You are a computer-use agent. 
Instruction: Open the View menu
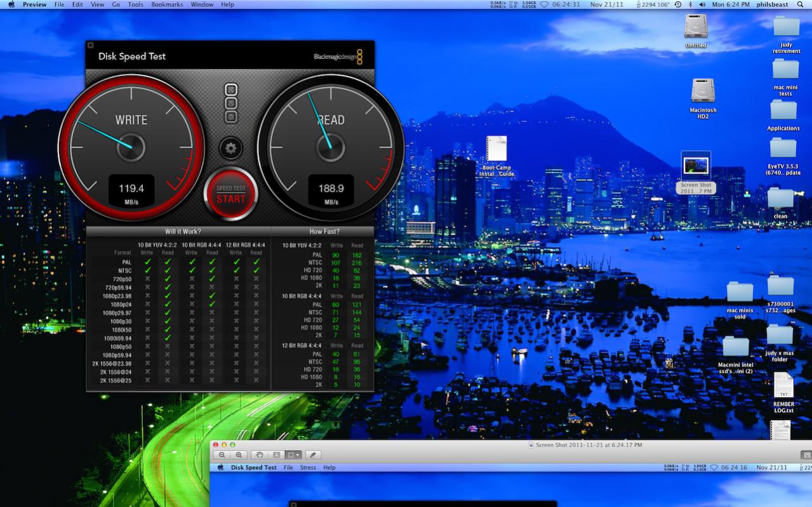(x=98, y=4)
